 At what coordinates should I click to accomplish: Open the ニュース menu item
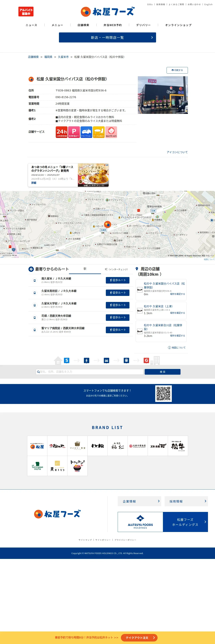pyautogui.click(x=31, y=25)
